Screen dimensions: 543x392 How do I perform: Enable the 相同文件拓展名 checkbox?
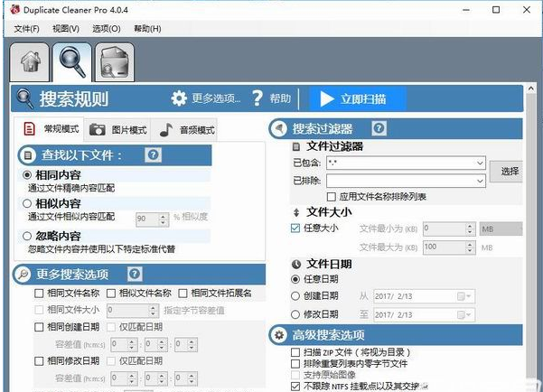pos(183,294)
